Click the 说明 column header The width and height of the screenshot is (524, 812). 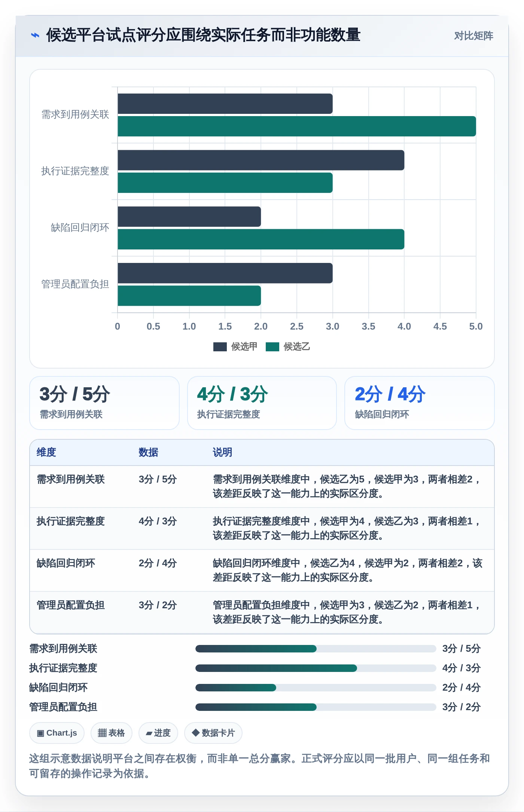point(222,452)
